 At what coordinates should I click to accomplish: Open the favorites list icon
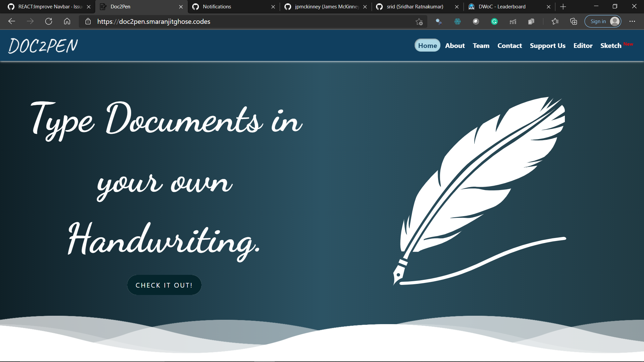(x=555, y=21)
